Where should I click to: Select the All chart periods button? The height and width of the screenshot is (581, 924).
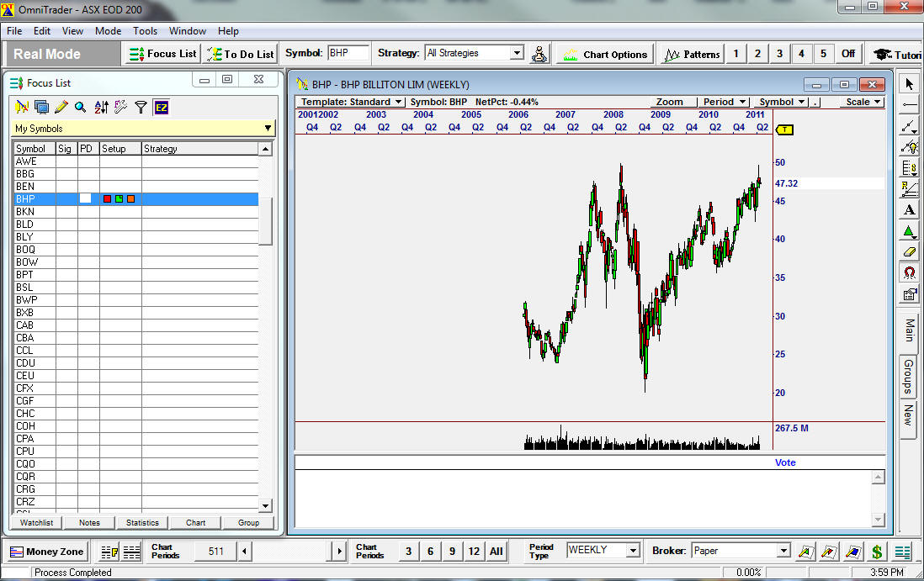tap(497, 552)
